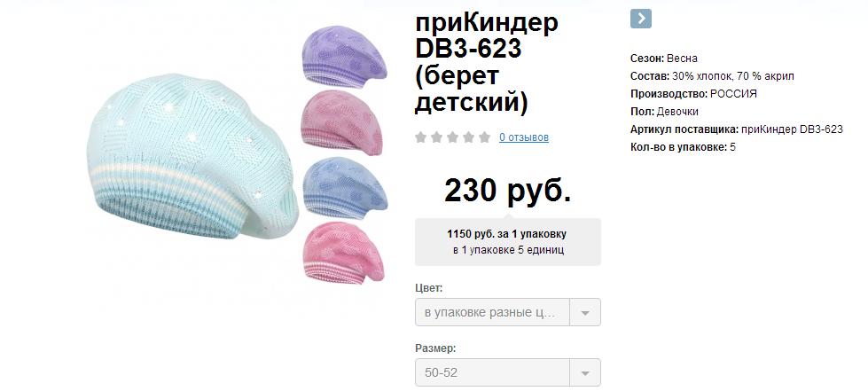This screenshot has width=868, height=391.
Task: View the dusty pink beret thumbnail
Action: 342,123
